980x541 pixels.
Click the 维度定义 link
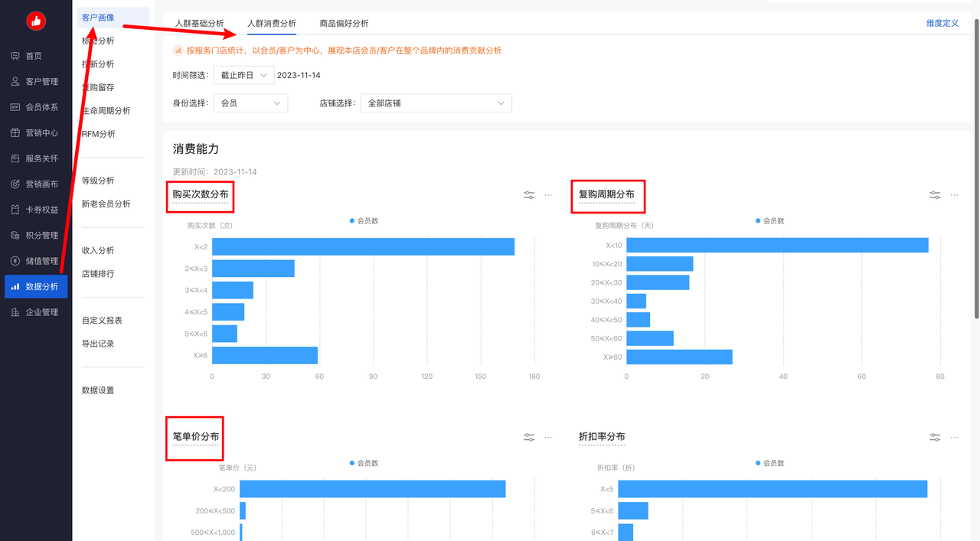[942, 24]
